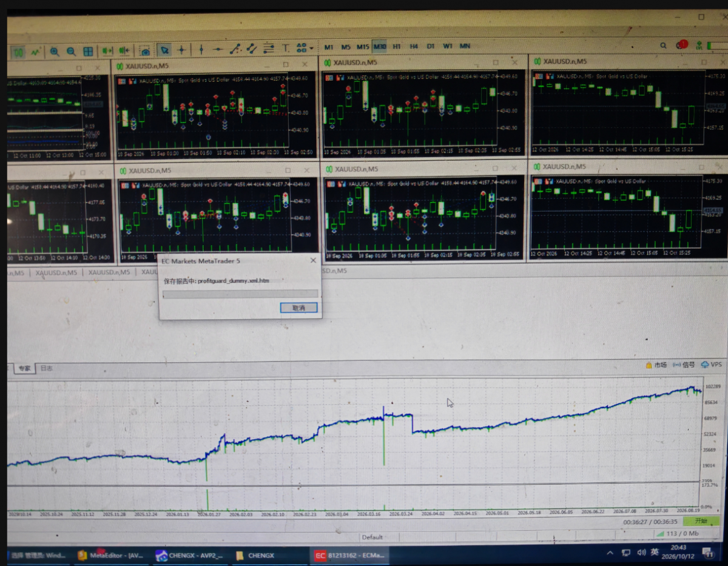Open the CHENGX - AVP2 taskbar window
The image size is (728, 566).
(189, 555)
